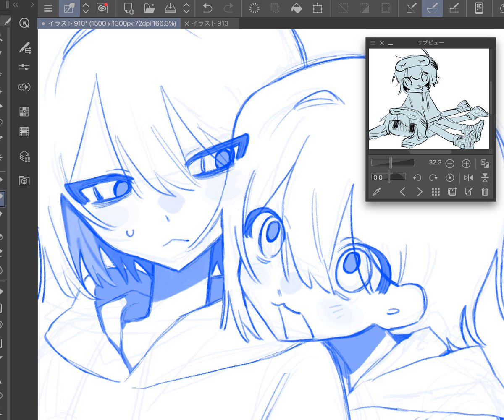Zoom in in the Sub View
The height and width of the screenshot is (420, 504).
[466, 163]
